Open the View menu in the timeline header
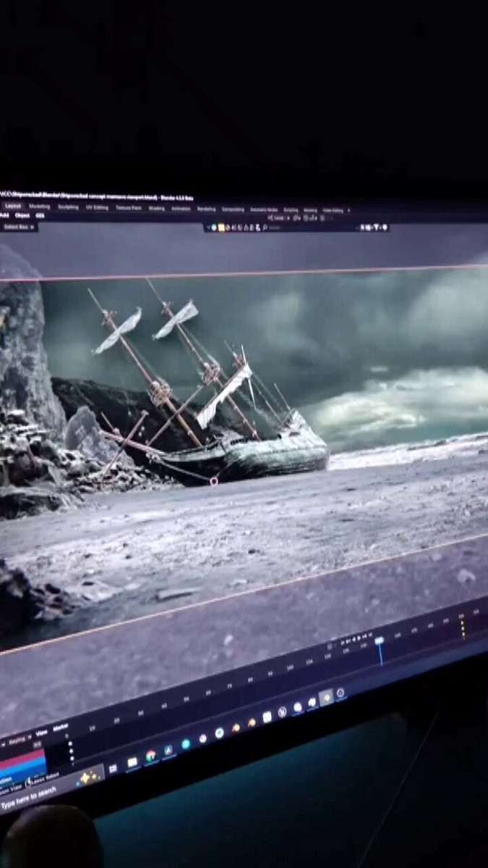The width and height of the screenshot is (488, 868). pos(42,733)
